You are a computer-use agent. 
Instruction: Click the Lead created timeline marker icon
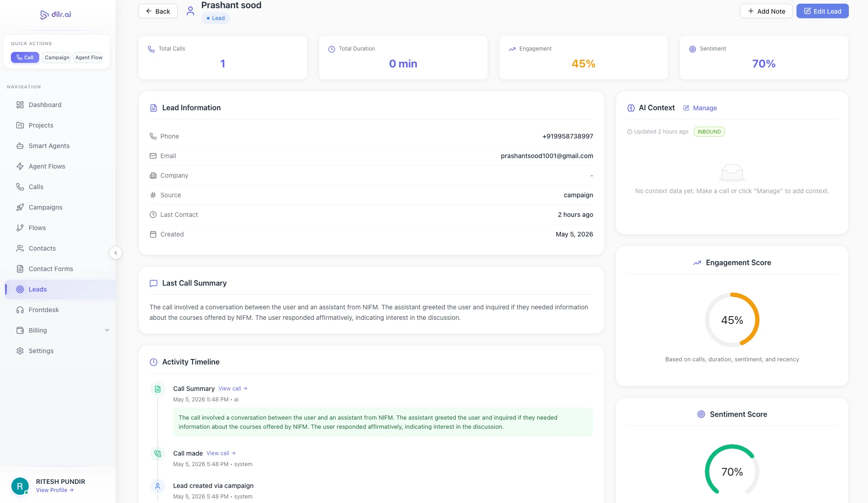pyautogui.click(x=158, y=486)
